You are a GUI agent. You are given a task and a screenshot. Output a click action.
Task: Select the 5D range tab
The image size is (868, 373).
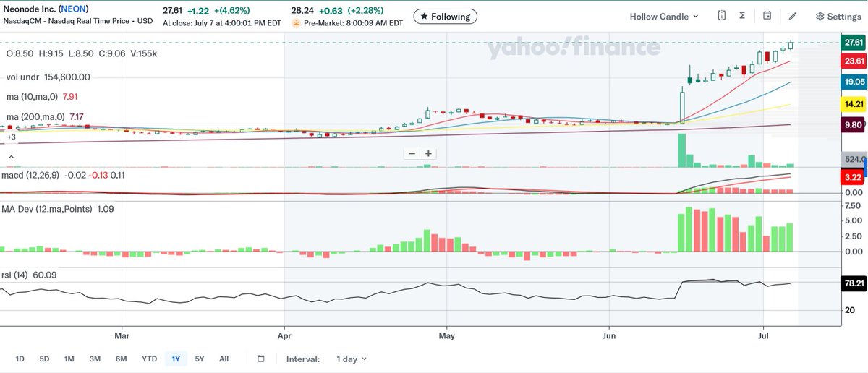(x=45, y=359)
